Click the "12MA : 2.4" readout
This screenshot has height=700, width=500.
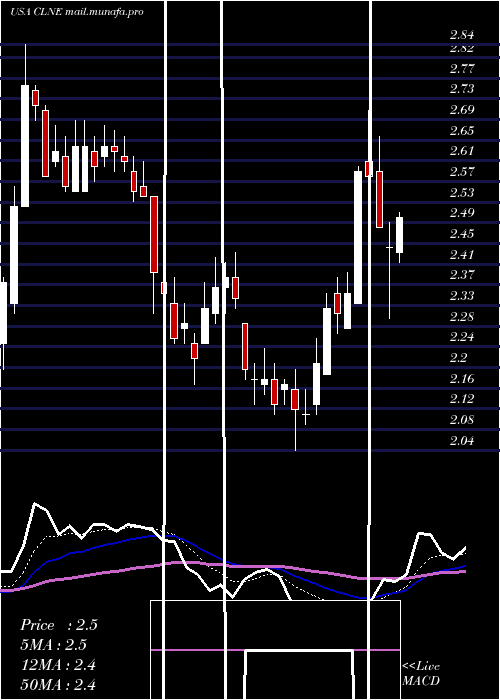(58, 665)
